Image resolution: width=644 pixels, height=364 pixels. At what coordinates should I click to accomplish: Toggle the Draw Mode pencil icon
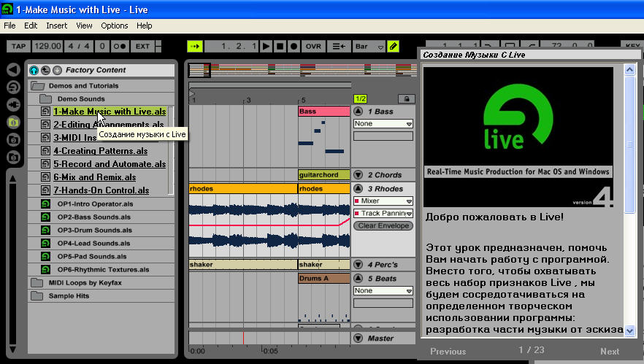(393, 47)
